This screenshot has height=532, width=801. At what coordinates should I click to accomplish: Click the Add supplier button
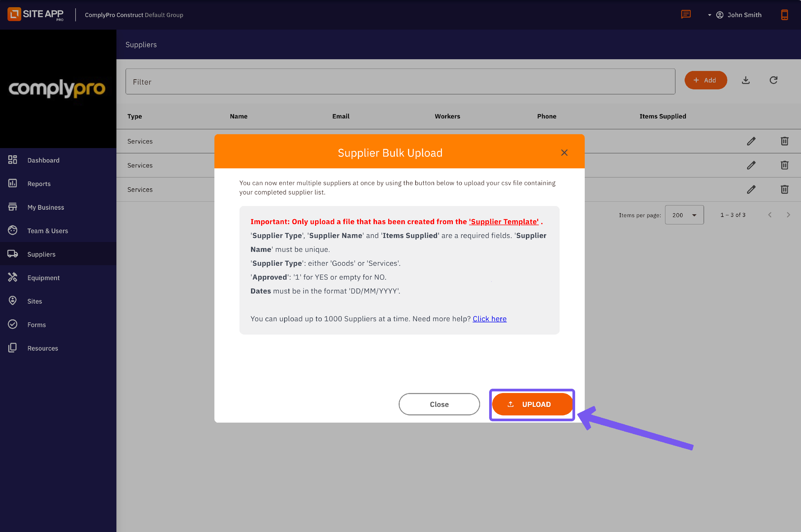point(705,80)
